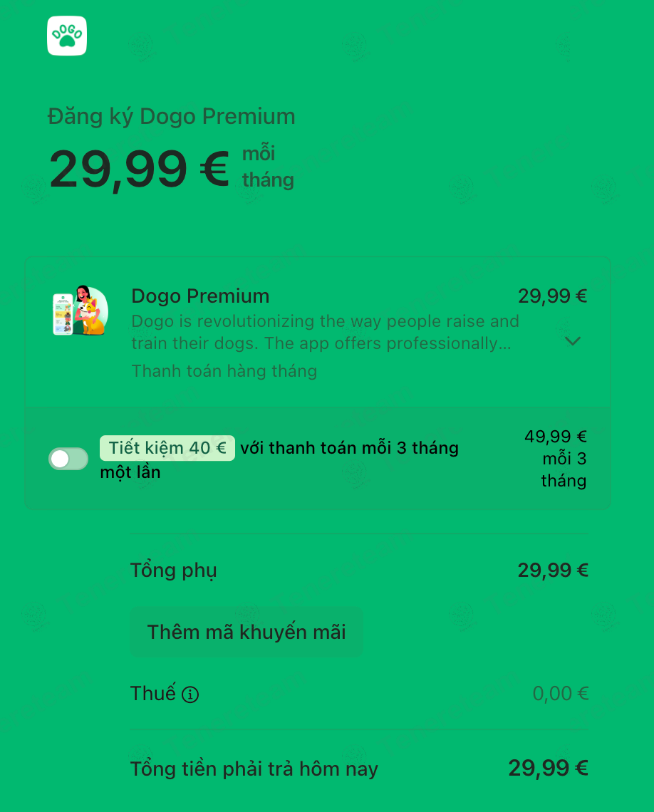This screenshot has height=812, width=654.
Task: Click the Tổng phụ label
Action: [173, 570]
